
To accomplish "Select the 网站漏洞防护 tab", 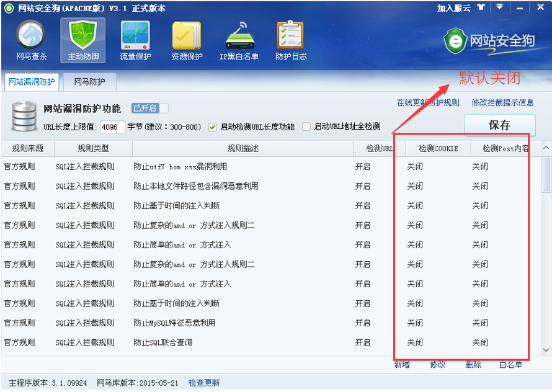I will point(32,81).
